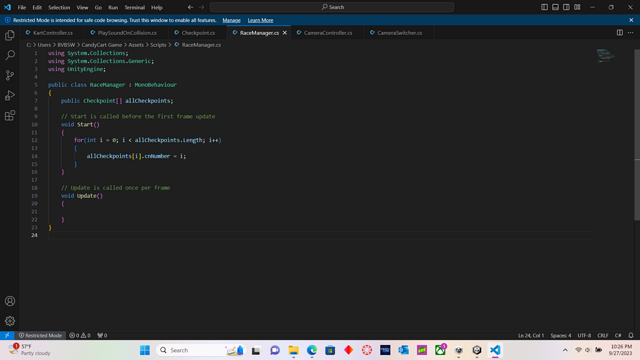This screenshot has height=360, width=640.
Task: Open File Explorer from the taskbar
Action: point(293,350)
